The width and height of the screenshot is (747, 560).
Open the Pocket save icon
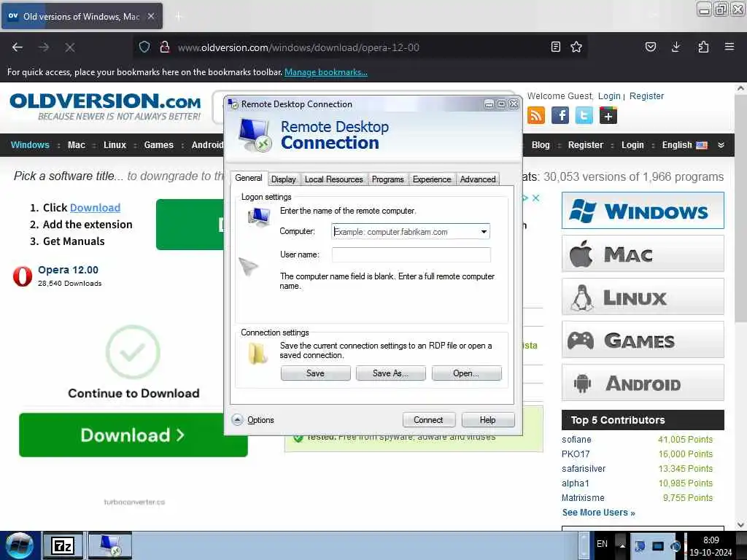pyautogui.click(x=650, y=47)
